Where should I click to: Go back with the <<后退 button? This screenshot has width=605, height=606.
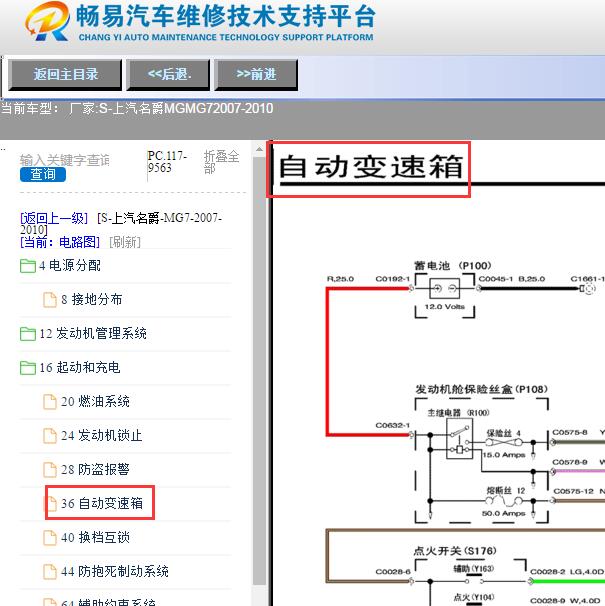click(169, 75)
